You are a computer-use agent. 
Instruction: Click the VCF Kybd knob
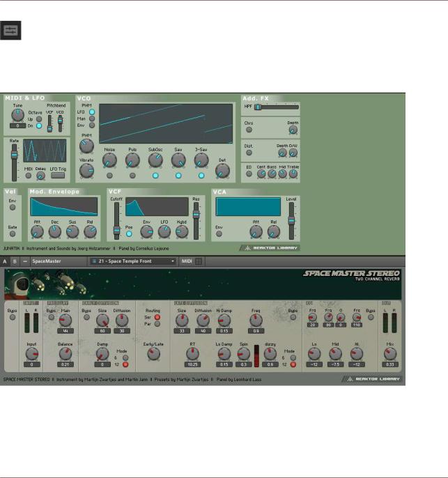[182, 231]
